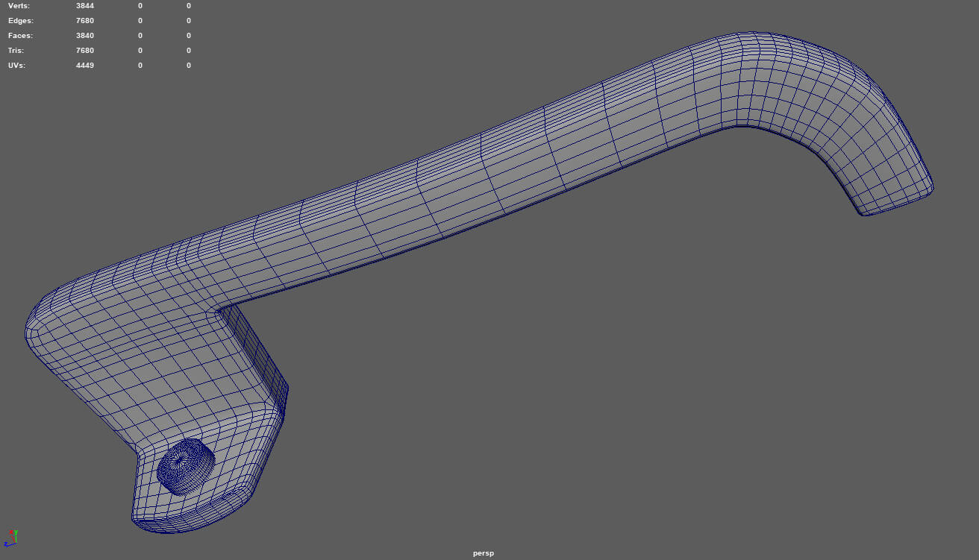
Task: Click the persp camera name label
Action: point(484,553)
